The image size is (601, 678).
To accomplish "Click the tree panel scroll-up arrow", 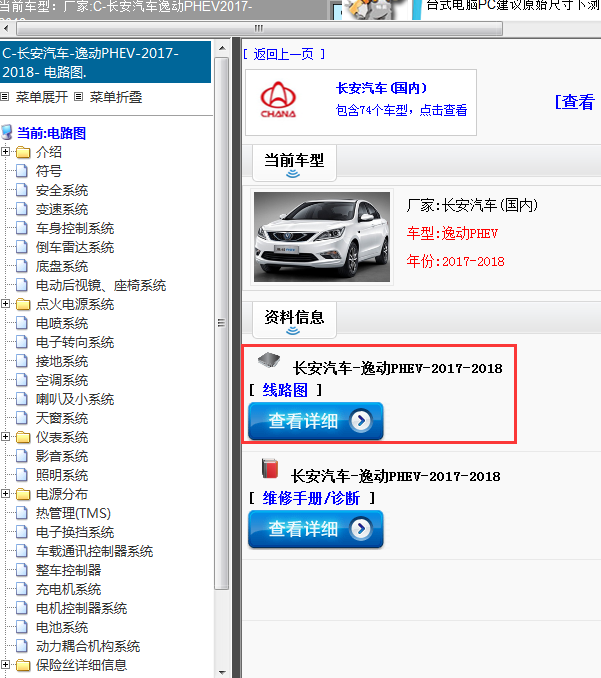I will pos(222,48).
